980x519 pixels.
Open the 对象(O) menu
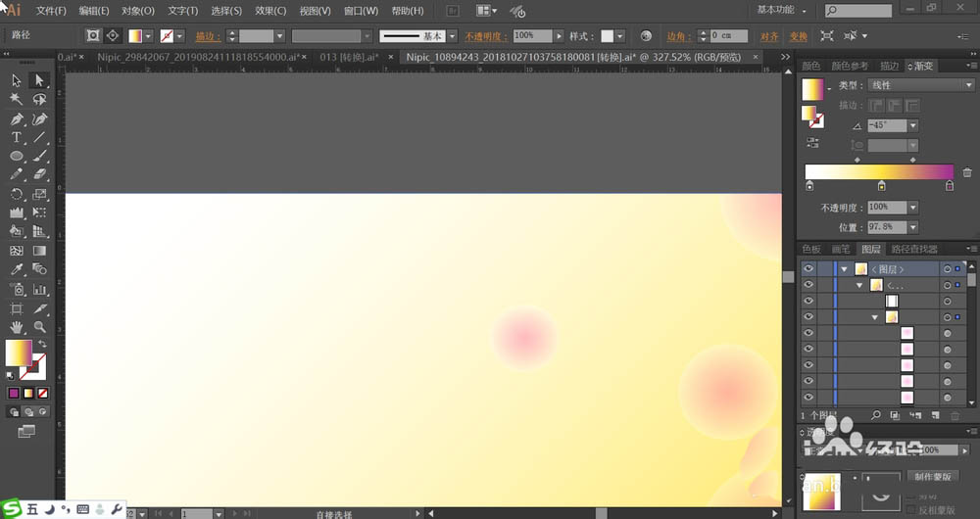(138, 11)
